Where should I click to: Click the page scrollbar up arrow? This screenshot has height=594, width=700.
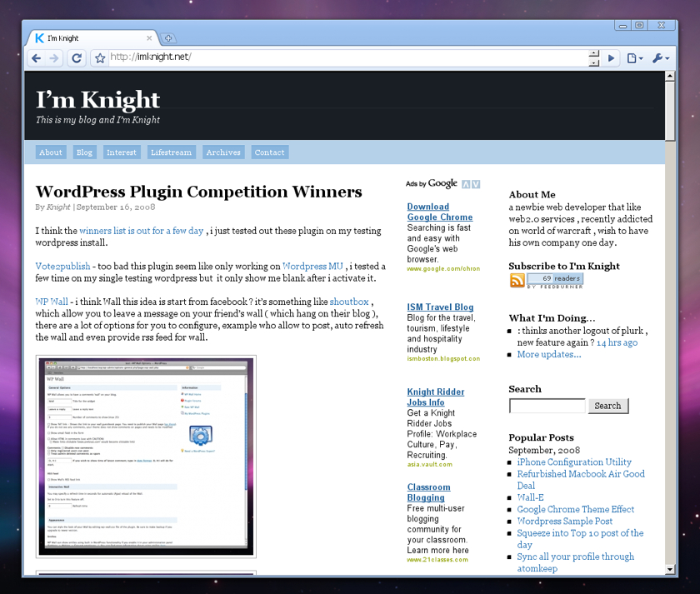[670, 77]
